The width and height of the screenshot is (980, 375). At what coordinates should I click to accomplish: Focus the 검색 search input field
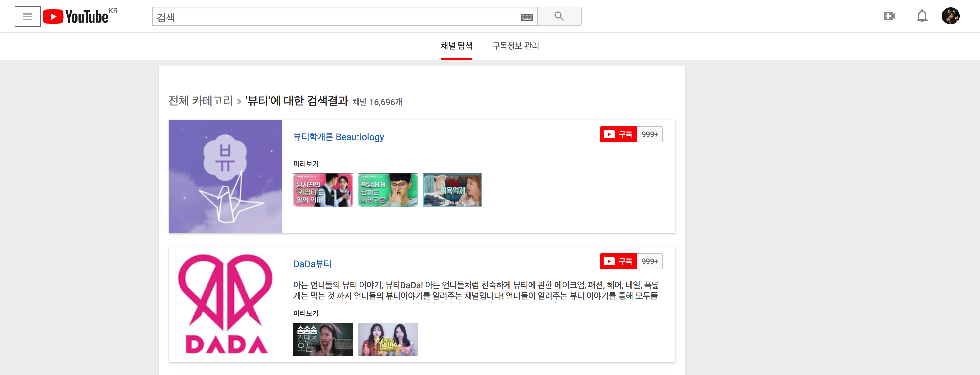[335, 17]
